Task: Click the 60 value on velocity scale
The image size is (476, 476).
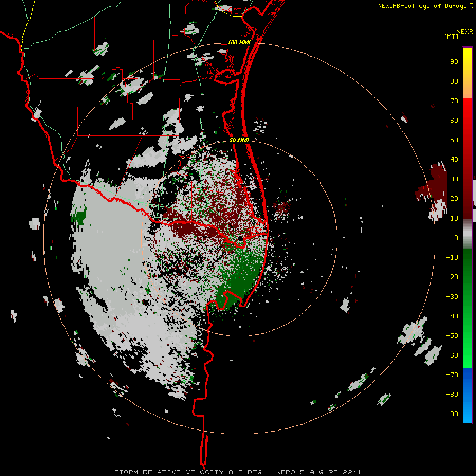Action: point(454,121)
